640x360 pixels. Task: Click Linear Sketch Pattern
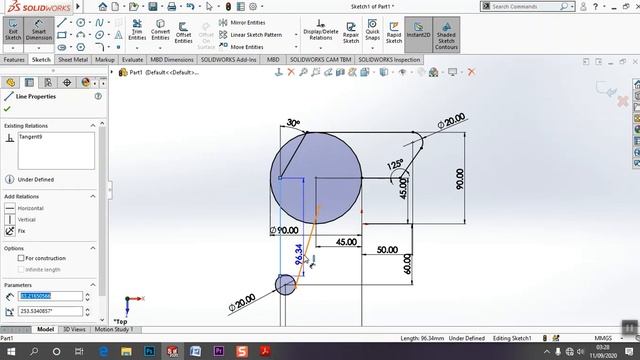click(251, 35)
